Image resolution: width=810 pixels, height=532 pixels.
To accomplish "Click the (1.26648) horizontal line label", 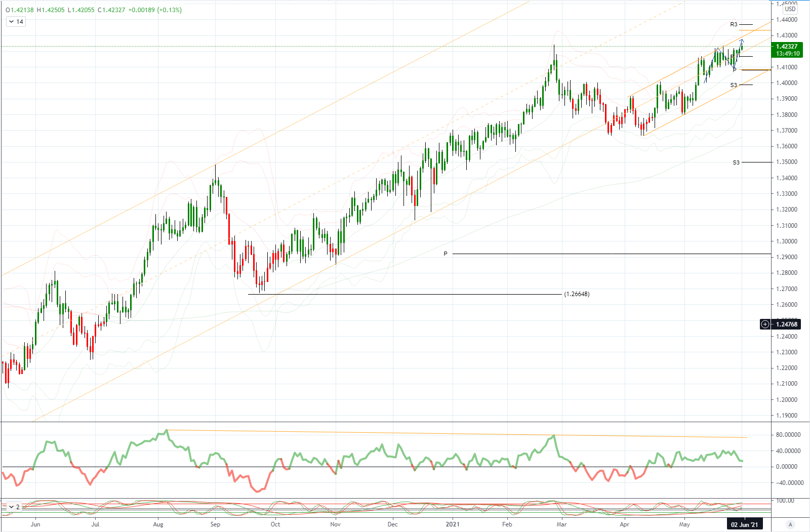I will (577, 294).
